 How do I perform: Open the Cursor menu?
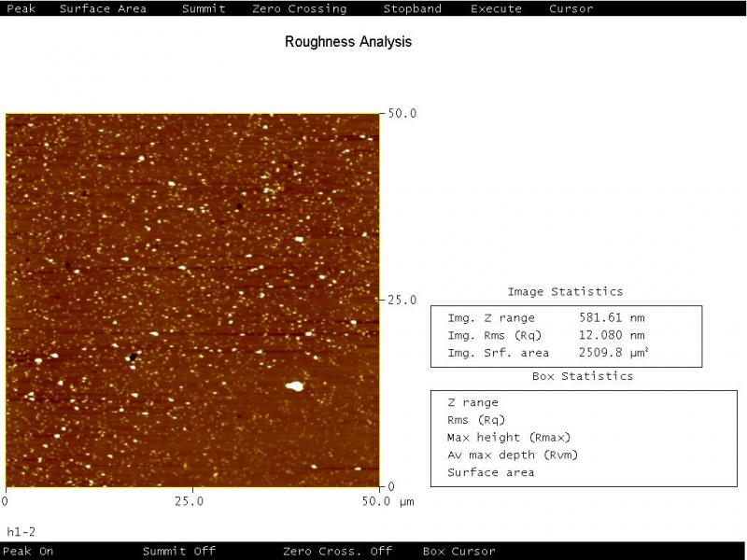coord(571,8)
